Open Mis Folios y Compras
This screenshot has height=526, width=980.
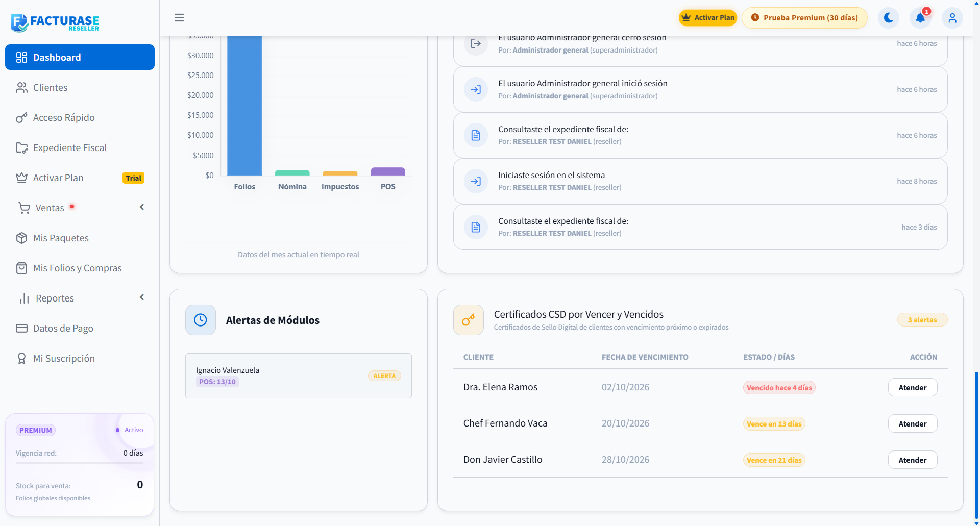point(80,268)
